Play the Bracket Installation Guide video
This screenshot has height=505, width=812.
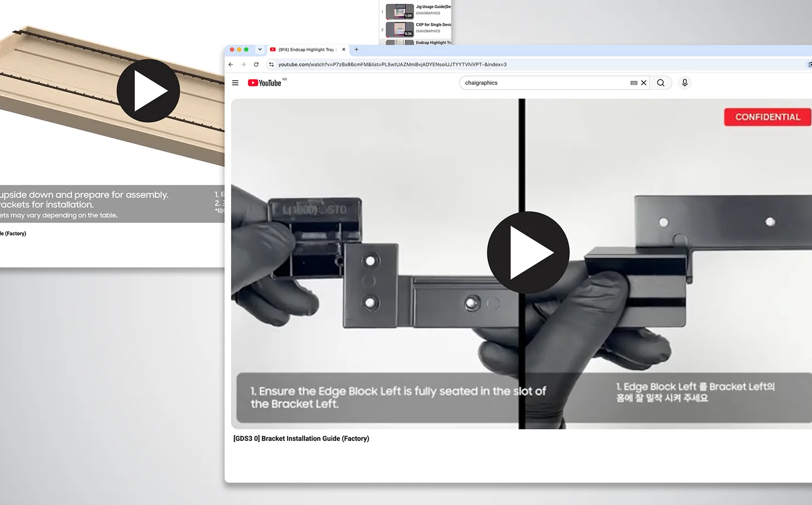(528, 252)
